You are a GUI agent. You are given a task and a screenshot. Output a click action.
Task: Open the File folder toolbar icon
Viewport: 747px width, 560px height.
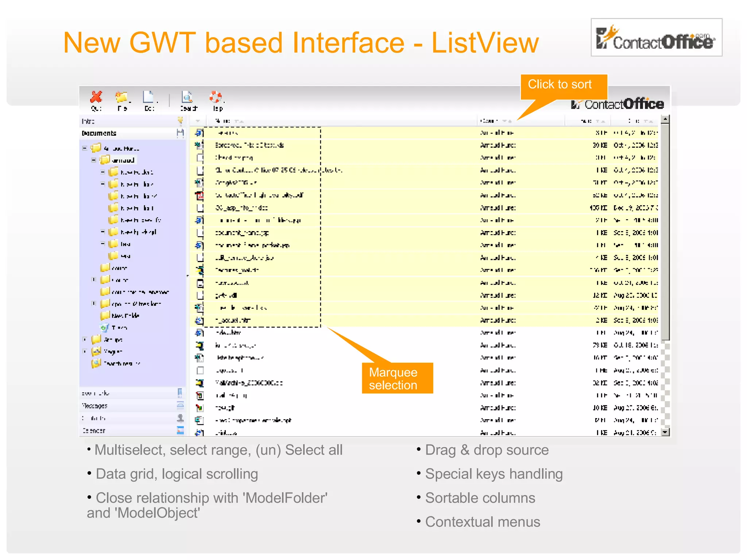click(x=122, y=97)
